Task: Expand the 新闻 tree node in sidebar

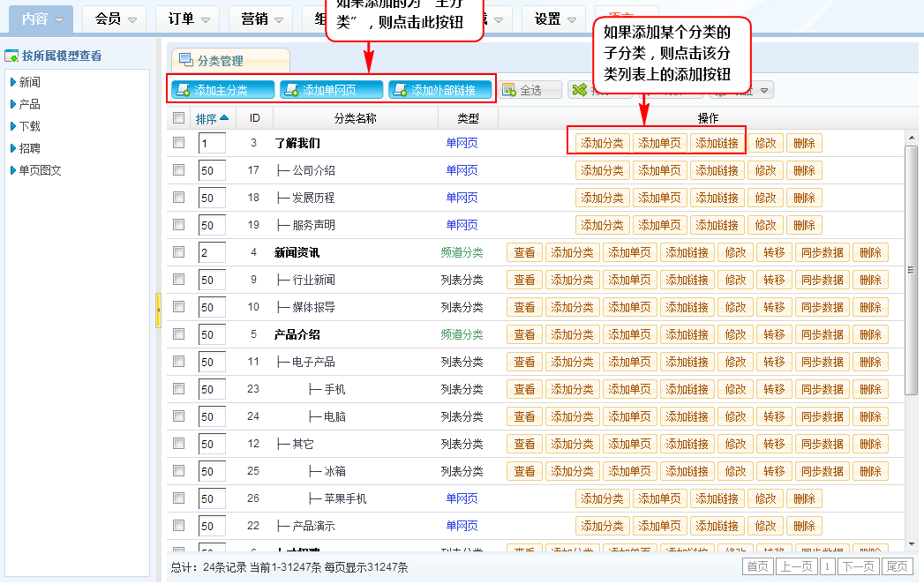Action: (13, 82)
